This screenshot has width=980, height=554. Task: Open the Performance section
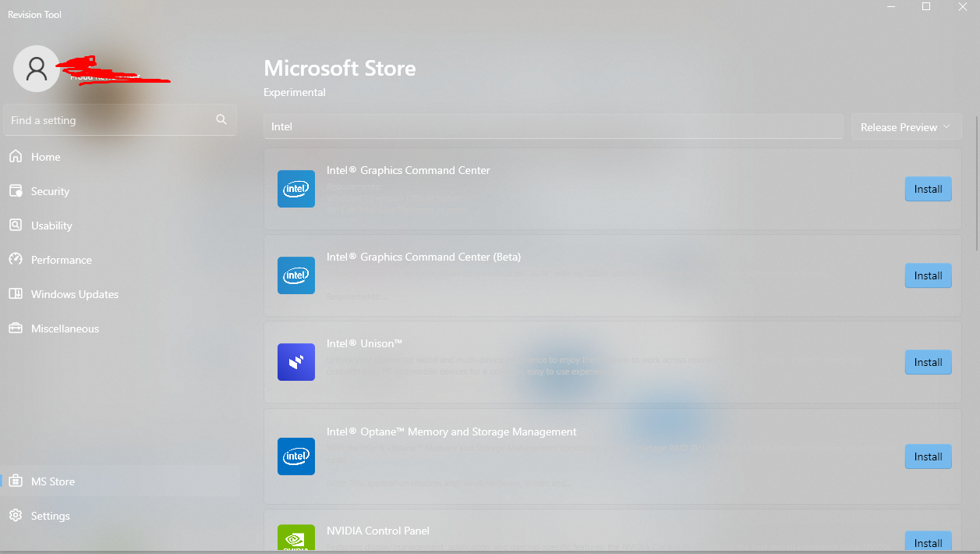[x=120, y=260]
